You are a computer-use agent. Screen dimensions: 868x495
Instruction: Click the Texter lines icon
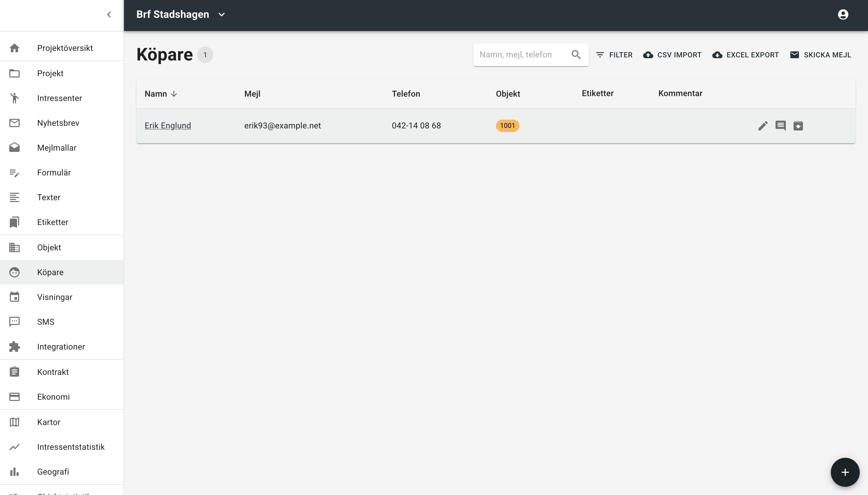[x=14, y=197]
